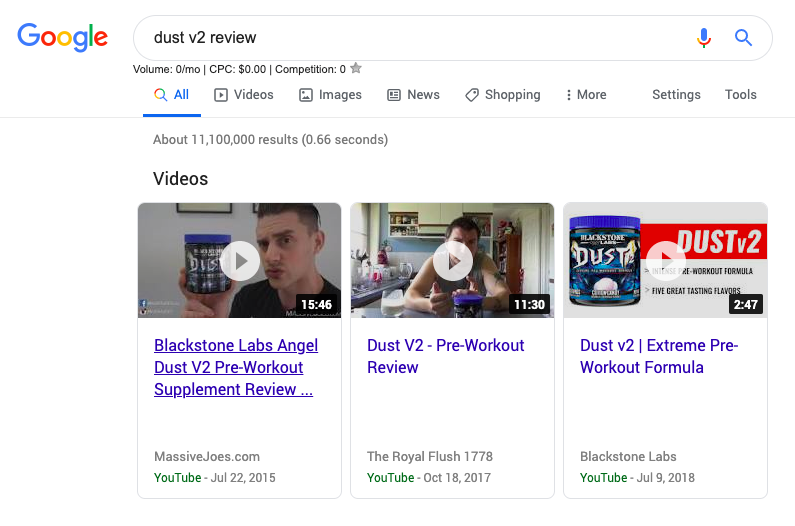Click the Google logo
Screen dimensions: 795x526
point(62,38)
